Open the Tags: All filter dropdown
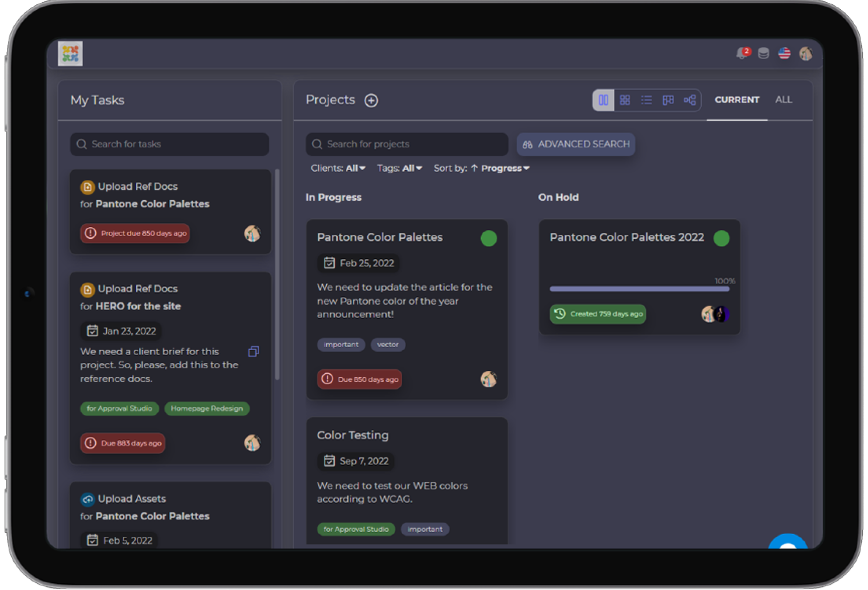Viewport: 868px width, 590px height. (x=399, y=169)
